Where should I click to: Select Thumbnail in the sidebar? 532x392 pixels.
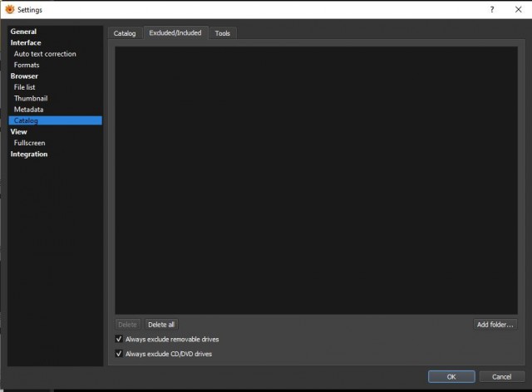[x=31, y=98]
